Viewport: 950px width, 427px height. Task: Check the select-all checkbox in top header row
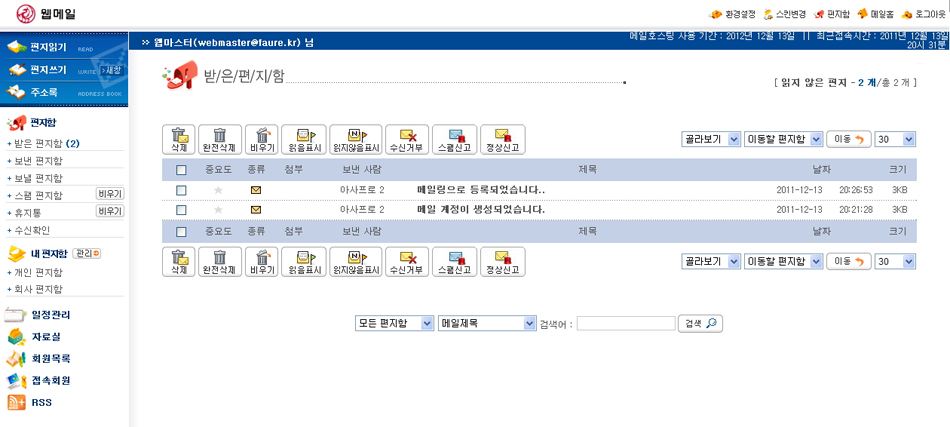coord(181,171)
